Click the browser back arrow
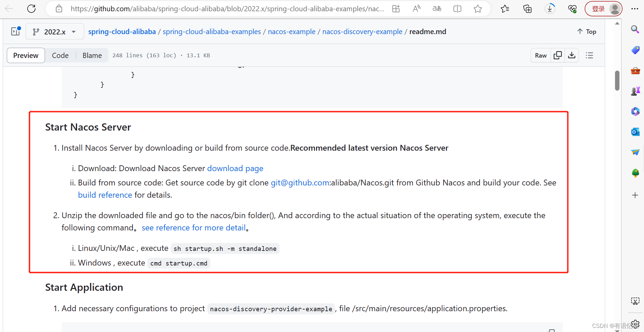 coord(9,9)
